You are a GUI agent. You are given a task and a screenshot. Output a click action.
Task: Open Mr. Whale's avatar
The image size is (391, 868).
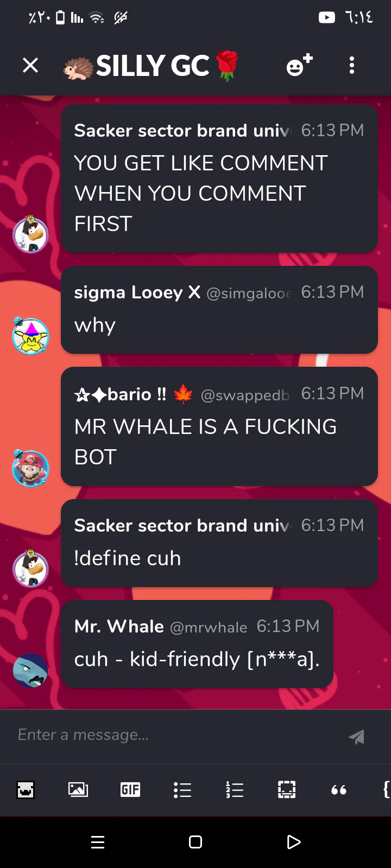30,671
